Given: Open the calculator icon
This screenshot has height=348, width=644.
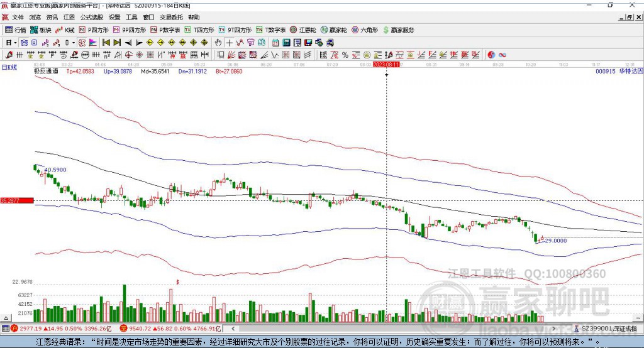Looking at the screenshot, I should pyautogui.click(x=287, y=43).
